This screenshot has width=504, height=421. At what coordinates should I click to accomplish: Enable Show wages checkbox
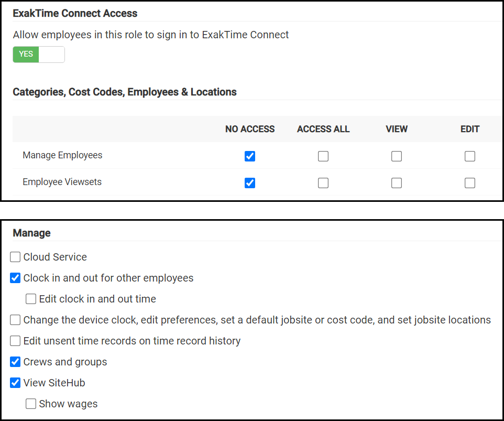coord(31,404)
